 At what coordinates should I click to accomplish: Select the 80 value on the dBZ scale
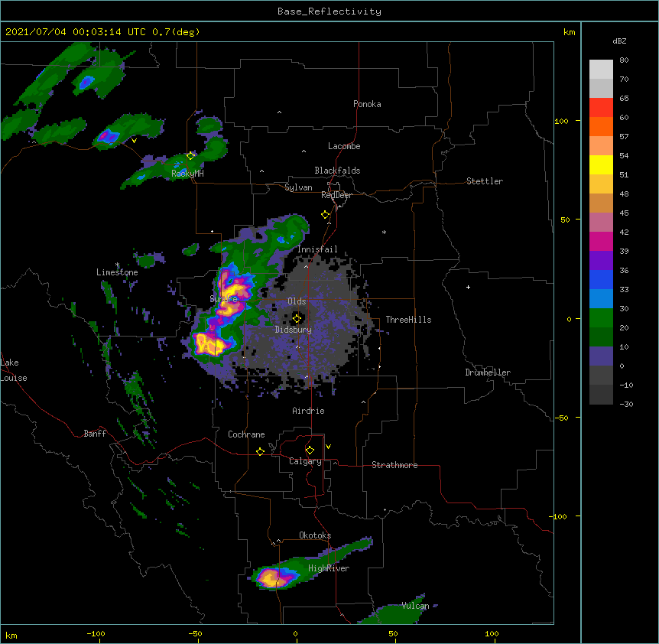[624, 60]
